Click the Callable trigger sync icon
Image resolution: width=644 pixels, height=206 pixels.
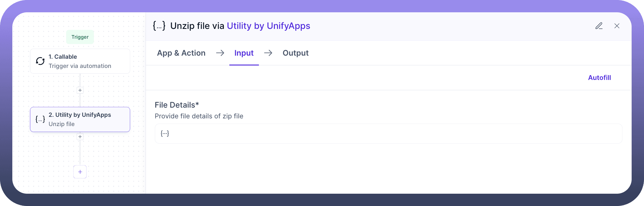point(40,61)
